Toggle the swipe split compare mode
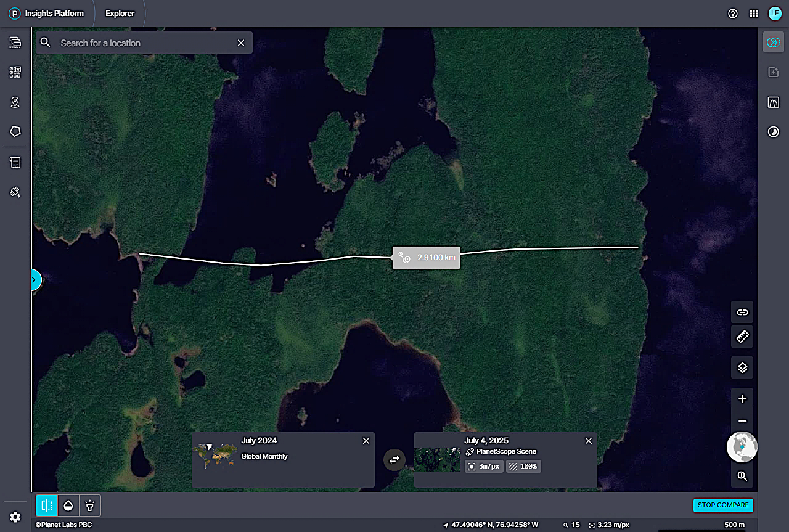The image size is (789, 532). (47, 505)
